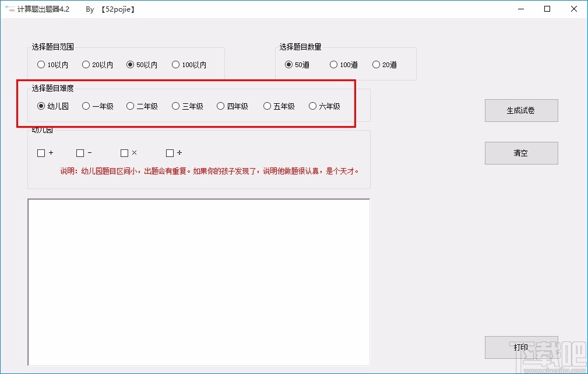This screenshot has width=588, height=374.
Task: Choose the 四年级 difficulty level
Action: pyautogui.click(x=220, y=106)
